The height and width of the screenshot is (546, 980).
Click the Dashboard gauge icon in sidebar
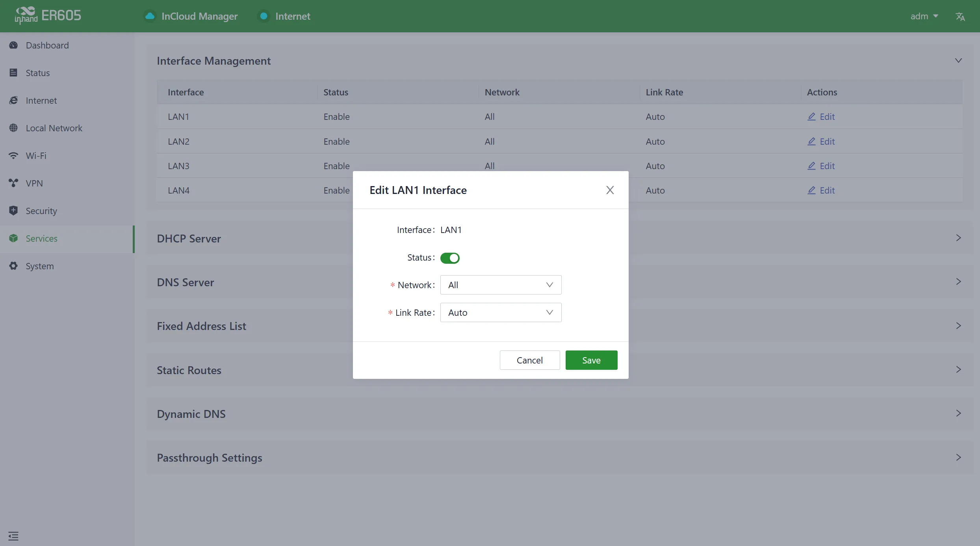point(13,45)
